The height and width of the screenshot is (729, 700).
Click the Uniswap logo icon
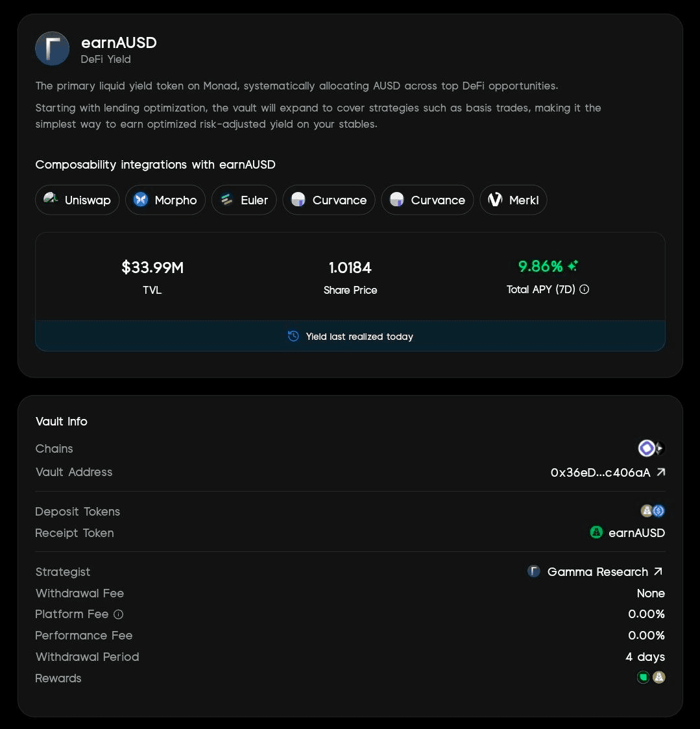pyautogui.click(x=50, y=199)
